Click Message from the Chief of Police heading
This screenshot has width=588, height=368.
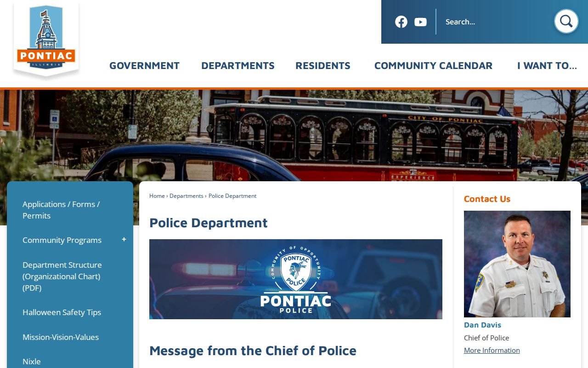click(x=253, y=351)
